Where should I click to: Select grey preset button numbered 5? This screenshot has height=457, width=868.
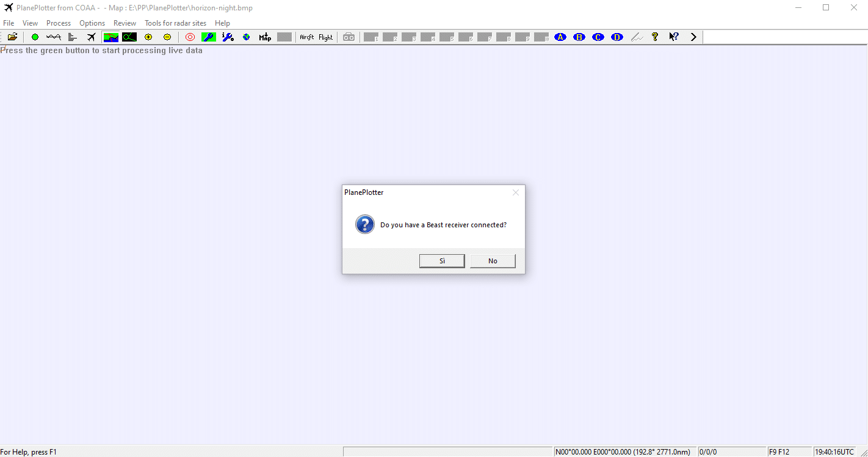(447, 37)
